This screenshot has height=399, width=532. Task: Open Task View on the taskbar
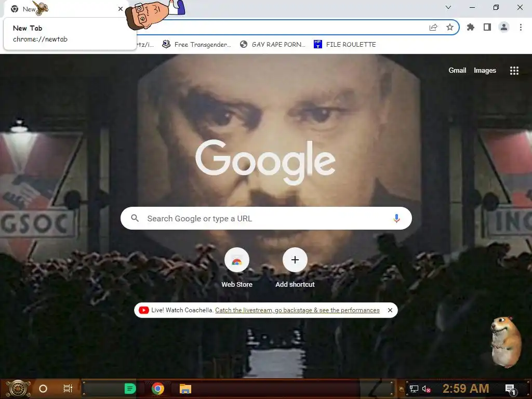pos(68,389)
